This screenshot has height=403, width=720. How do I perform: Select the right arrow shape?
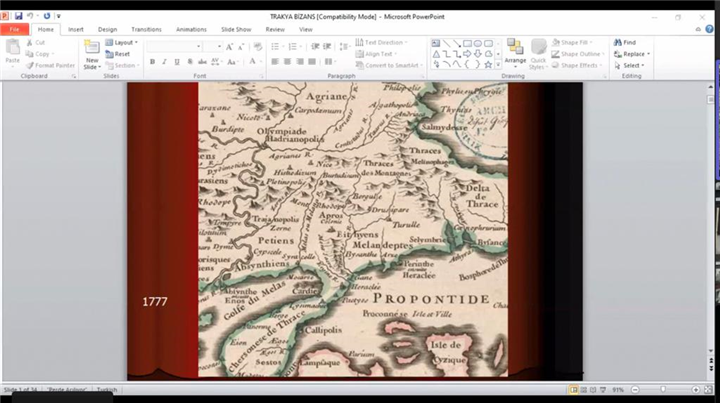pyautogui.click(x=467, y=54)
